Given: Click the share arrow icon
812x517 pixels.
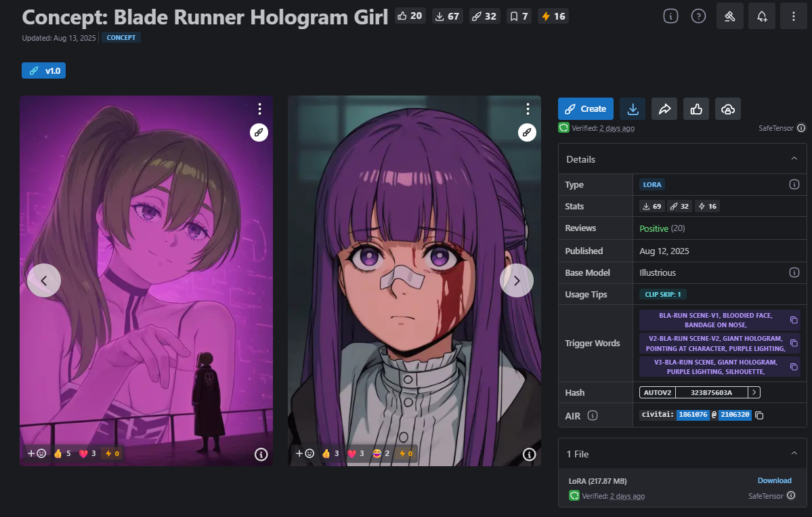Looking at the screenshot, I should coord(664,109).
